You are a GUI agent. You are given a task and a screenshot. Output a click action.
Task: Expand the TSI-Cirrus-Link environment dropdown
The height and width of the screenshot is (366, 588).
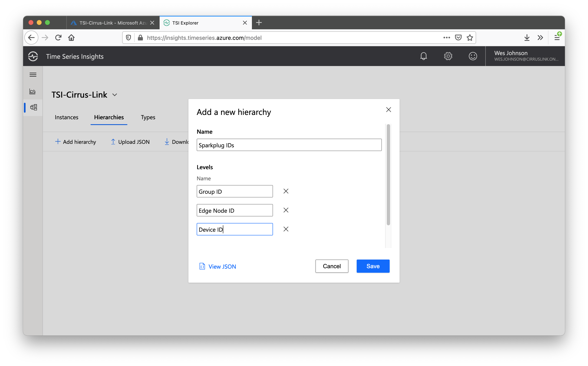tap(115, 95)
